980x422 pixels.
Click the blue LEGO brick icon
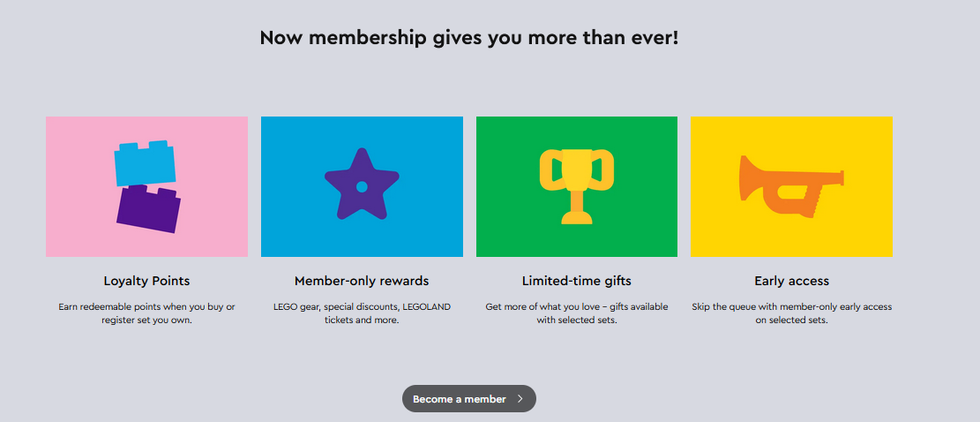click(x=146, y=164)
